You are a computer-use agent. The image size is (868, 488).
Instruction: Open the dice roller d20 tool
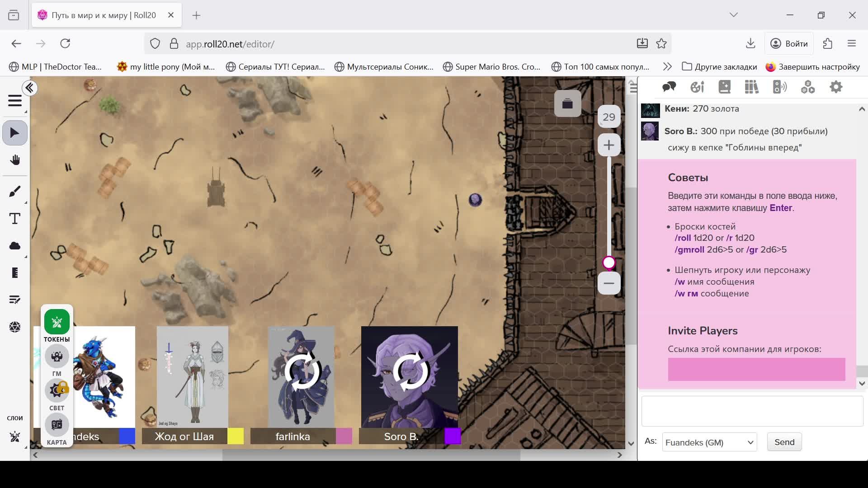coord(15,327)
